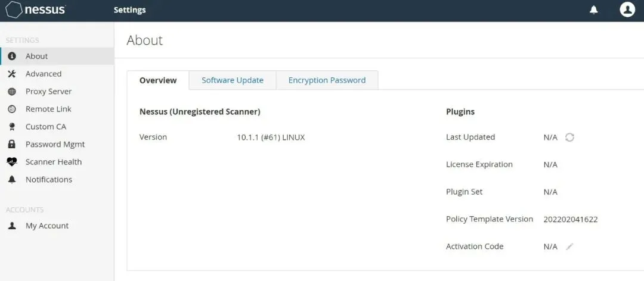Click the Custom CA certificate ribbon icon
644x281 pixels.
[x=12, y=127]
